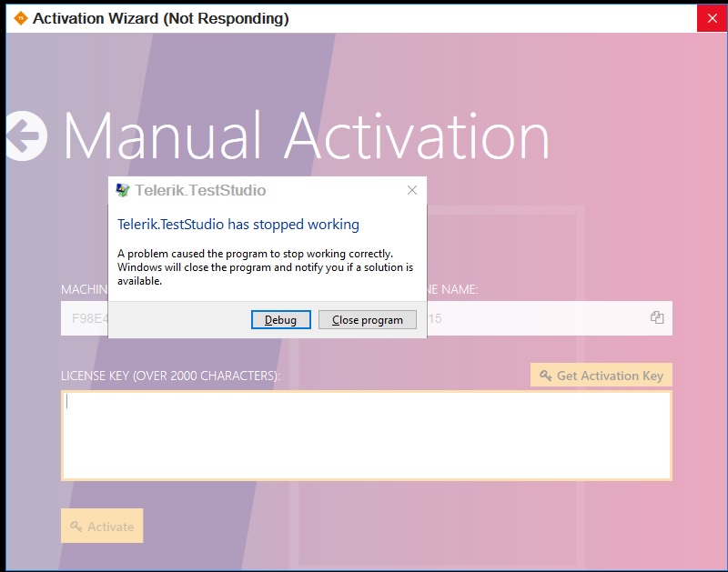
Task: Click the Close program button
Action: point(368,319)
